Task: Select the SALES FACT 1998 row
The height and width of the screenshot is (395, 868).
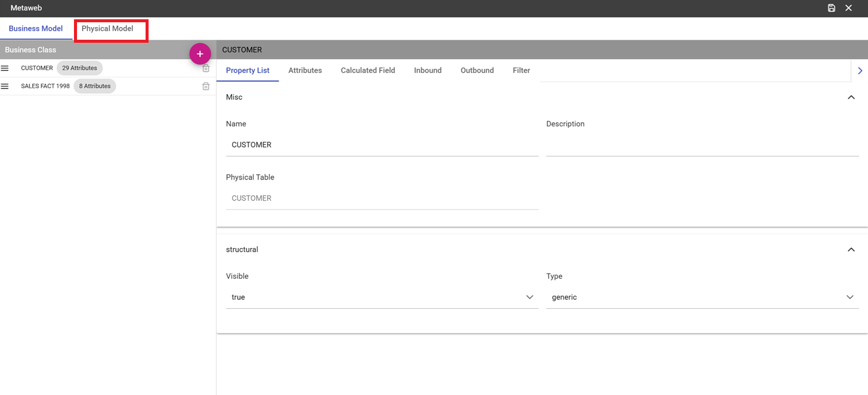Action: 108,86
